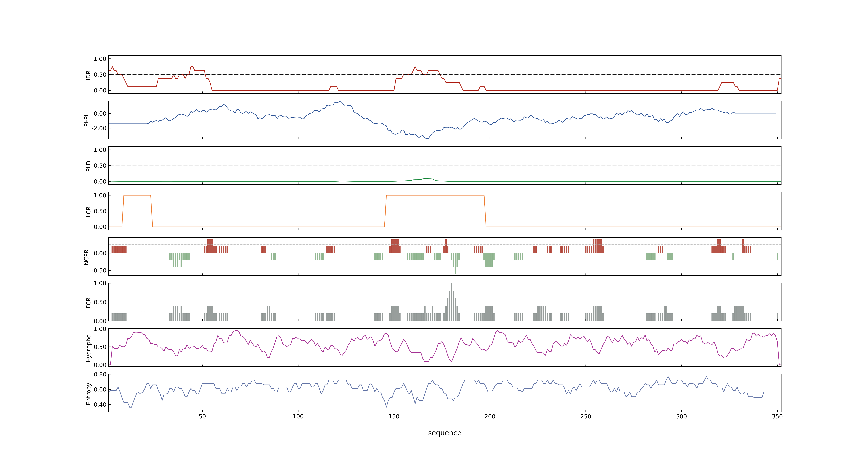The width and height of the screenshot is (868, 463).
Task: Click the 1.00 tick of PLD panel
Action: coord(100,150)
